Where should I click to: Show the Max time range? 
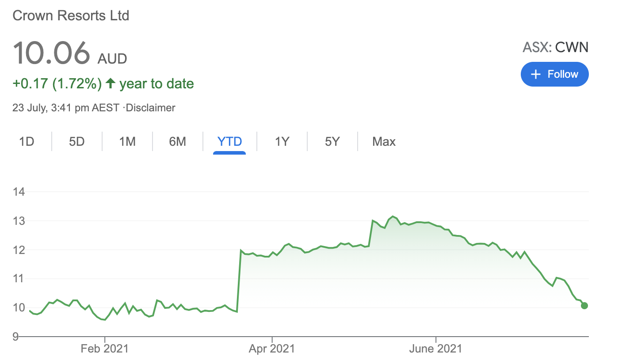point(384,142)
